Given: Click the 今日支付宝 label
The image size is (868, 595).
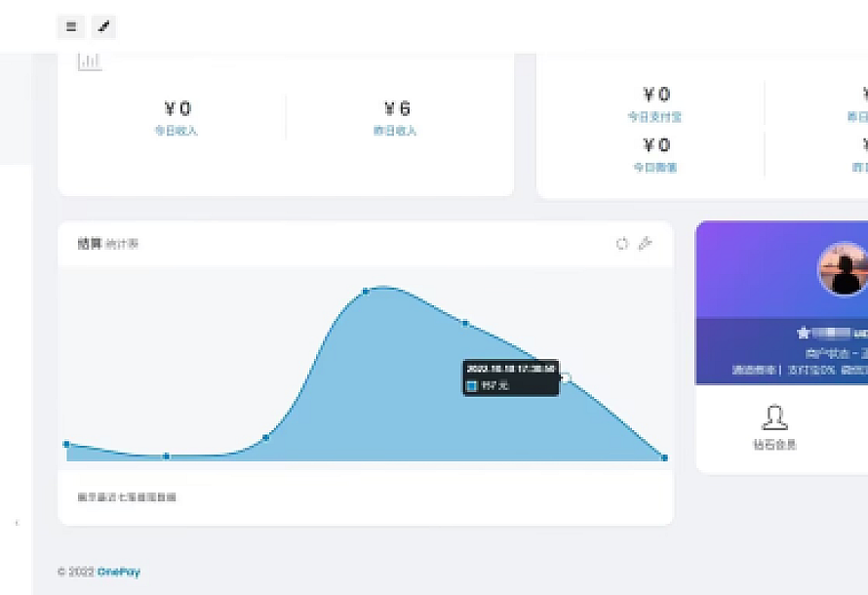Looking at the screenshot, I should coord(654,117).
